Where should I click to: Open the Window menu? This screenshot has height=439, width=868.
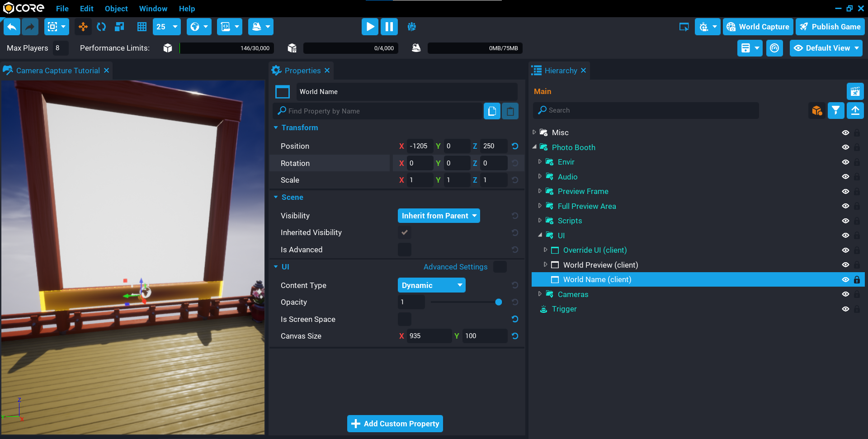153,9
